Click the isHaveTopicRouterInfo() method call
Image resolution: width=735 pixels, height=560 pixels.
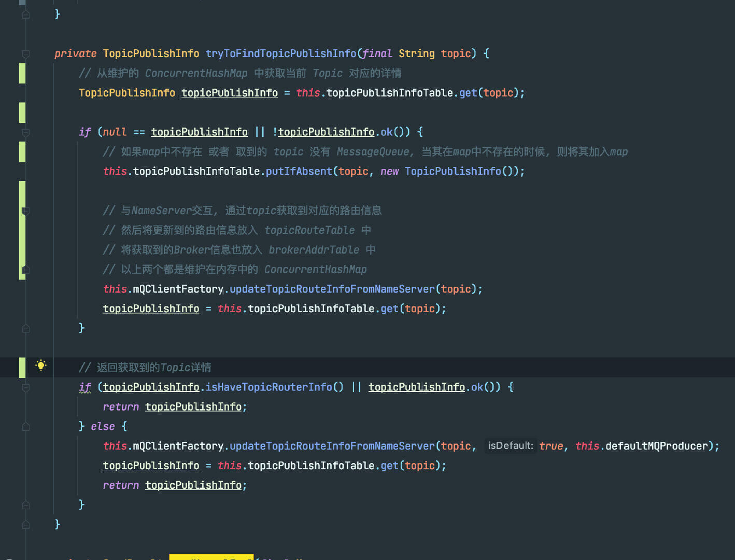pos(275,387)
